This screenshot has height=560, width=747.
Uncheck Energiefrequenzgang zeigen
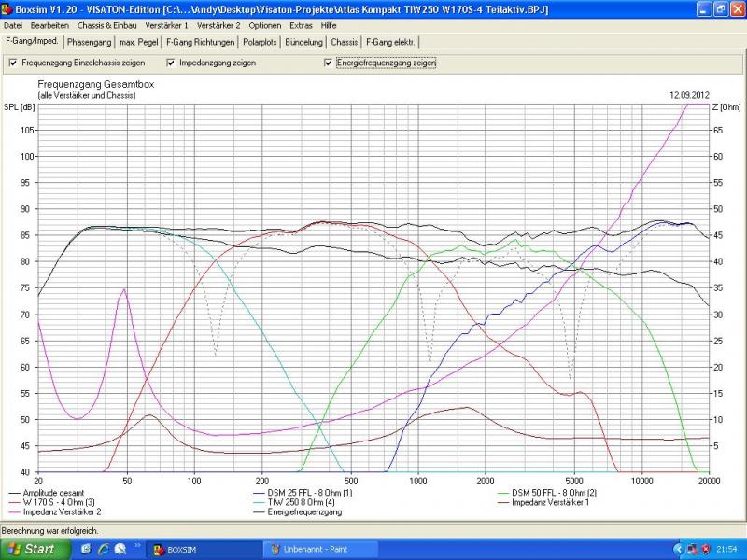point(329,63)
